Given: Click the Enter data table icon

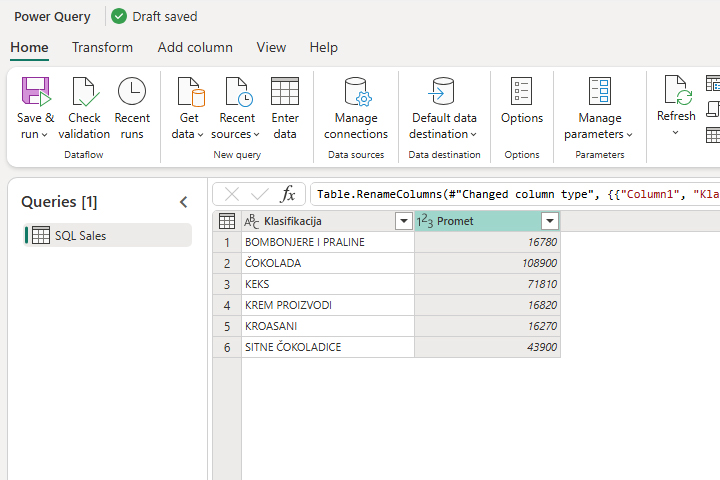Looking at the screenshot, I should pyautogui.click(x=285, y=93).
